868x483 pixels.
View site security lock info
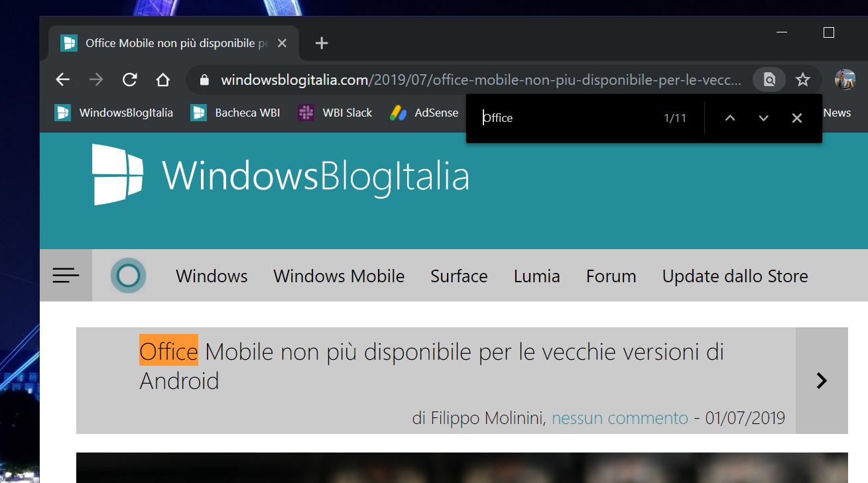click(204, 80)
